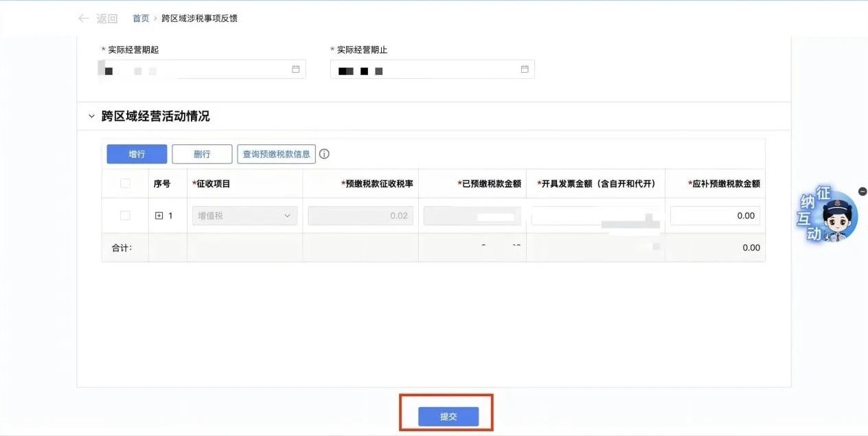Click the 合计 row label
This screenshot has width=868, height=436.
click(x=122, y=248)
